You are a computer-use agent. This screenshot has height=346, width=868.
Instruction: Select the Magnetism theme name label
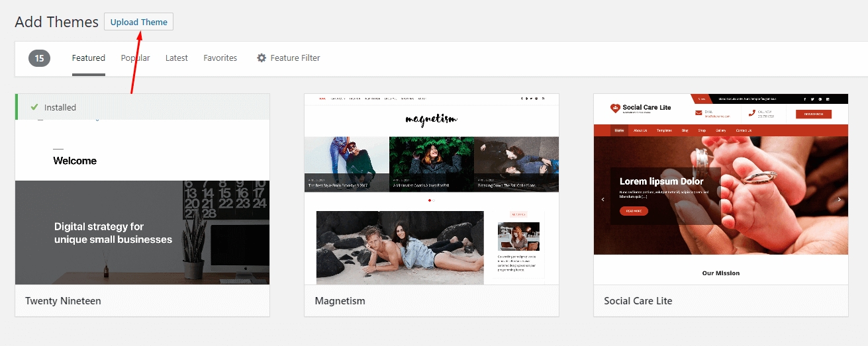[x=340, y=301]
